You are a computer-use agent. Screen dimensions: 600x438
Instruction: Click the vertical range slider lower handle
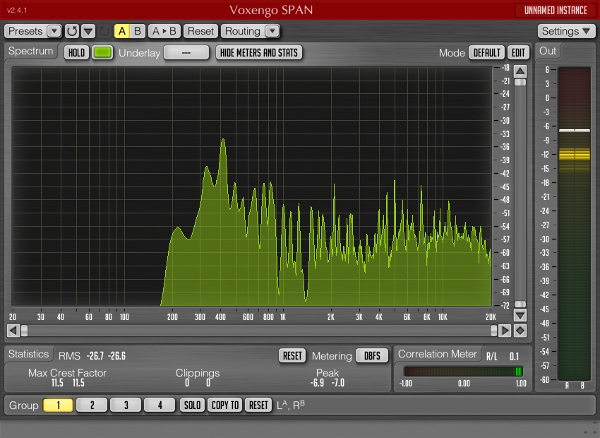pos(520,304)
